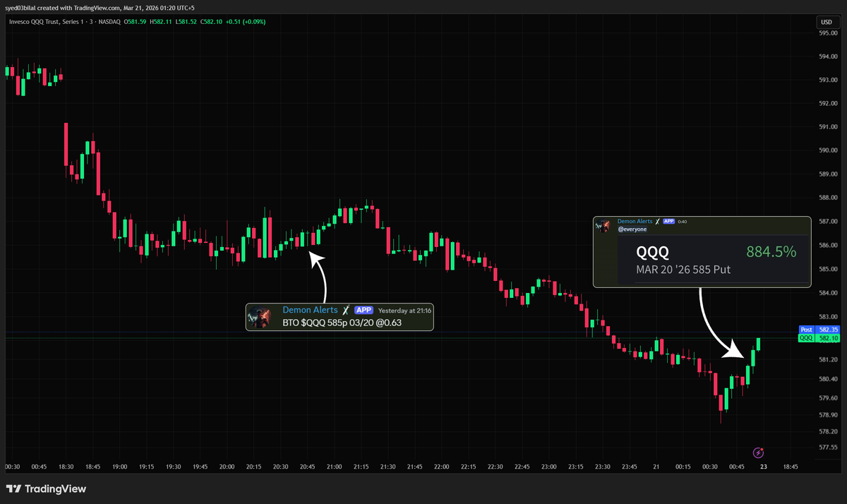Click the 579.60 price axis label
Viewport: 847px width, 504px height.
coord(828,397)
